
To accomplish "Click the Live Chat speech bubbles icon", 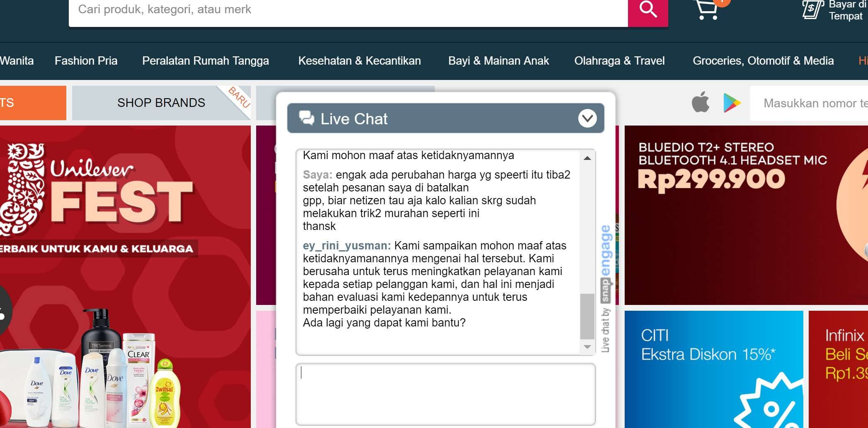I will pyautogui.click(x=307, y=118).
